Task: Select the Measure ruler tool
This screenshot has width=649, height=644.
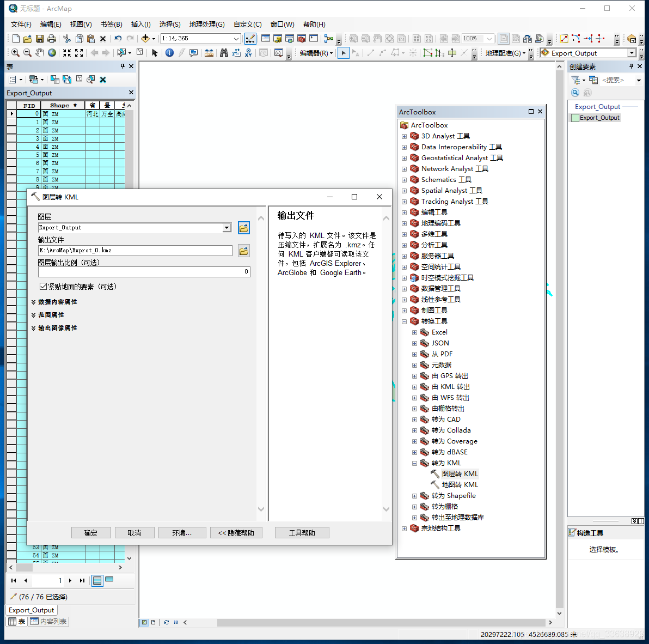Action: point(209,53)
